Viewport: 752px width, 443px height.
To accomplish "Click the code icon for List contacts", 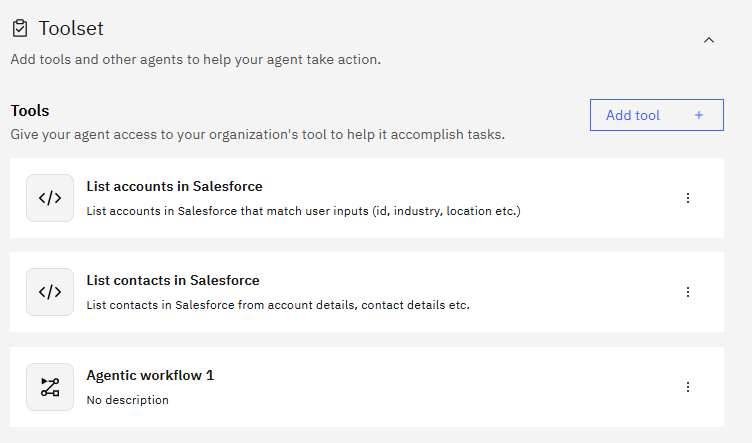I will pos(50,292).
